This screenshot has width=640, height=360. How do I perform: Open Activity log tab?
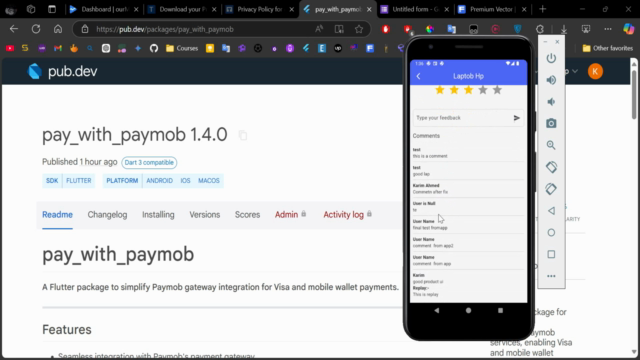coord(347,215)
